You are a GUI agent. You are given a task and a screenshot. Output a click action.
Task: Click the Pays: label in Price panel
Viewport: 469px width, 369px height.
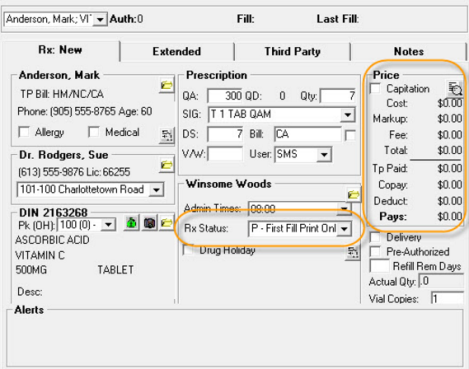click(393, 217)
